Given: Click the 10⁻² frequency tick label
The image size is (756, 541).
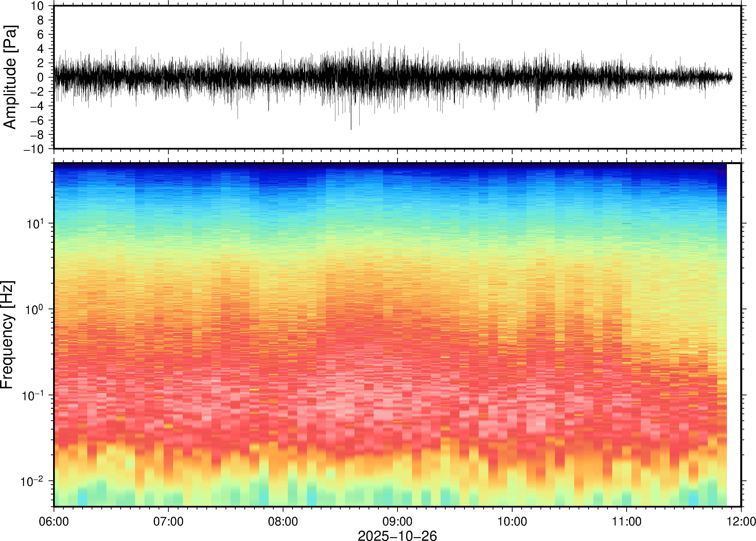Looking at the screenshot, I should tap(32, 481).
